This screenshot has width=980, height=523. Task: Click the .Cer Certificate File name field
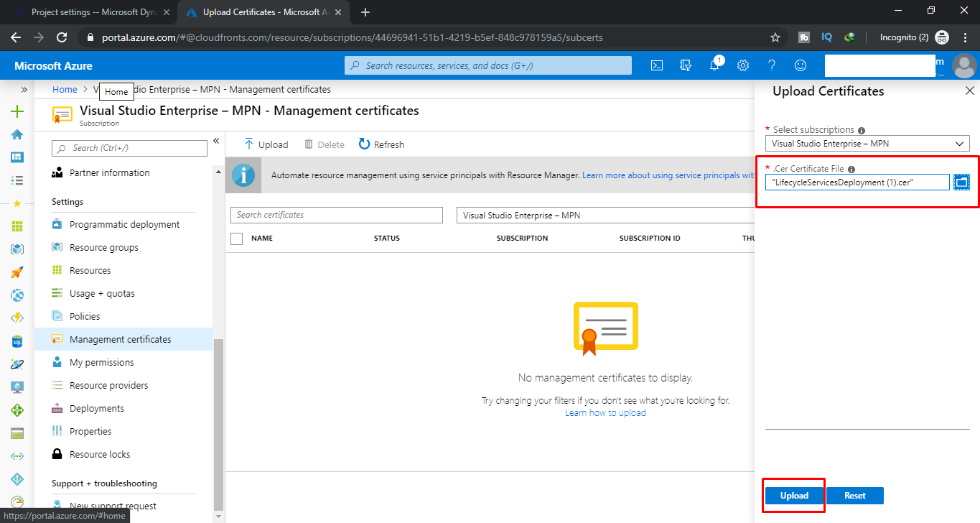[x=857, y=182]
